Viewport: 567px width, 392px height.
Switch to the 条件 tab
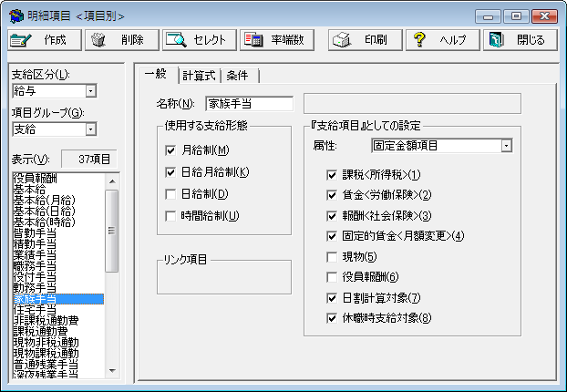click(239, 76)
